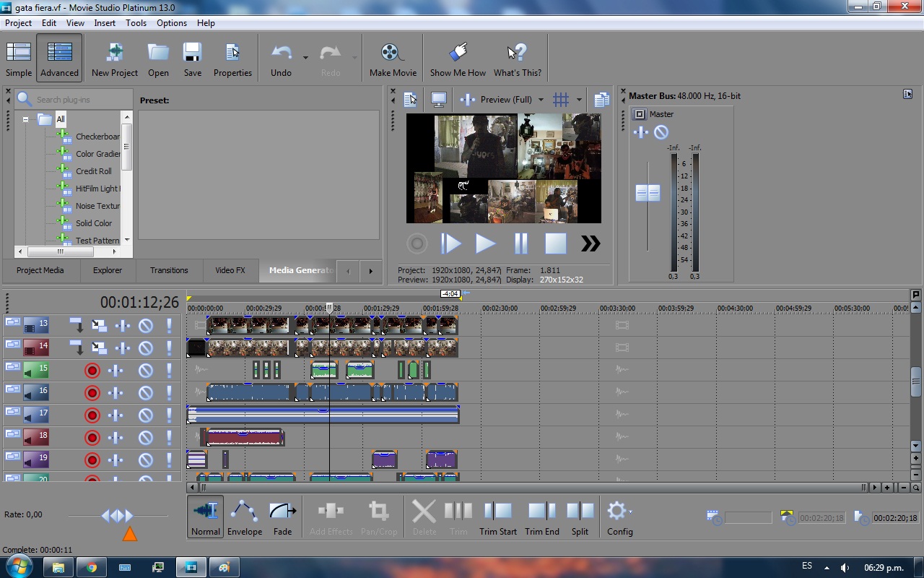Select the Fade tool
The height and width of the screenshot is (578, 924).
click(x=282, y=517)
